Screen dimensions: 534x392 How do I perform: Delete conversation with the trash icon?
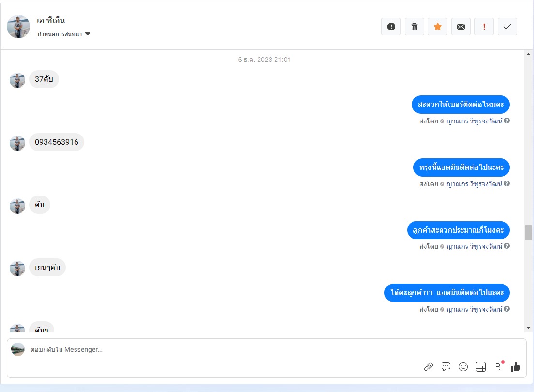click(x=414, y=27)
